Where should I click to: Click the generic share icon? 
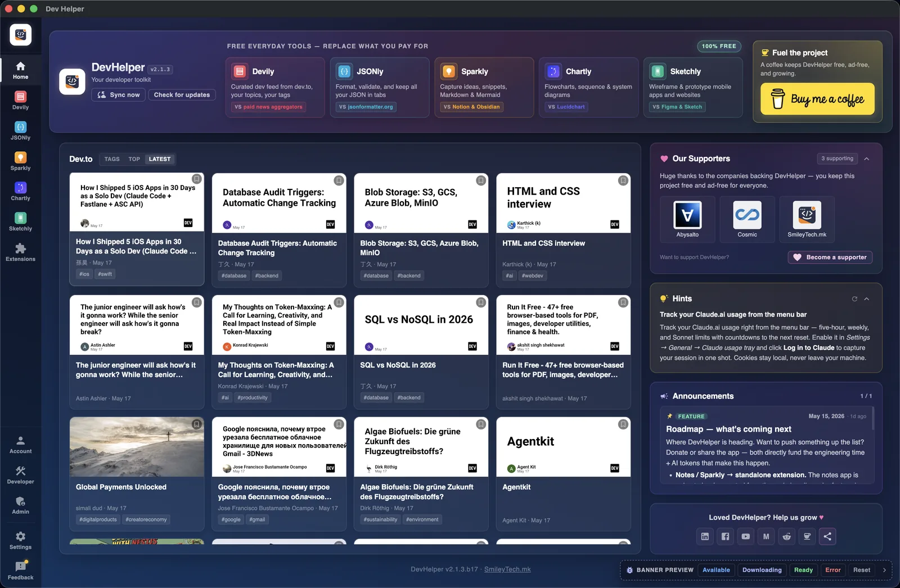click(827, 536)
